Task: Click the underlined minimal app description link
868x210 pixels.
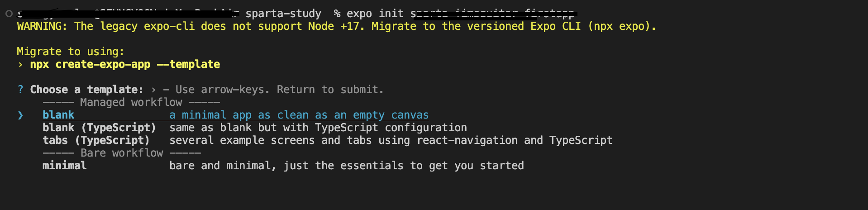Action: tap(299, 115)
